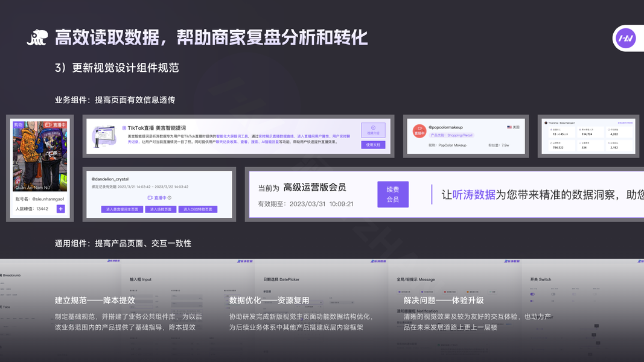This screenshot has width=644, height=362.
Task: Click the 产品类别 Shopping/Retail tag
Action: (451, 135)
